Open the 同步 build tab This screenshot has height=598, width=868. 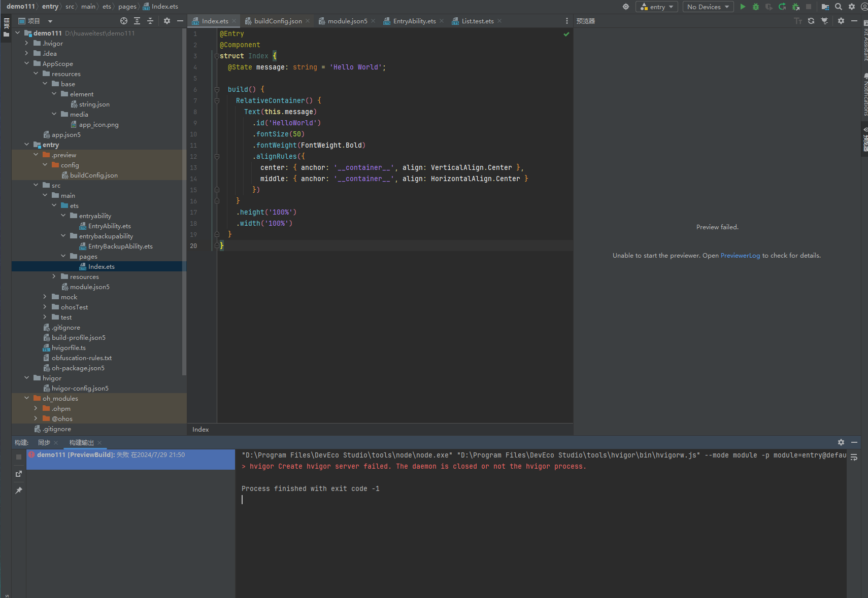click(x=44, y=442)
